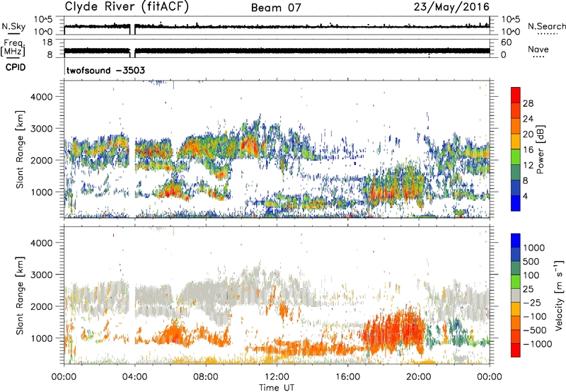Click the 3000 tick on velocity panel
Viewport: 566px width, 392px height.
tap(41, 275)
